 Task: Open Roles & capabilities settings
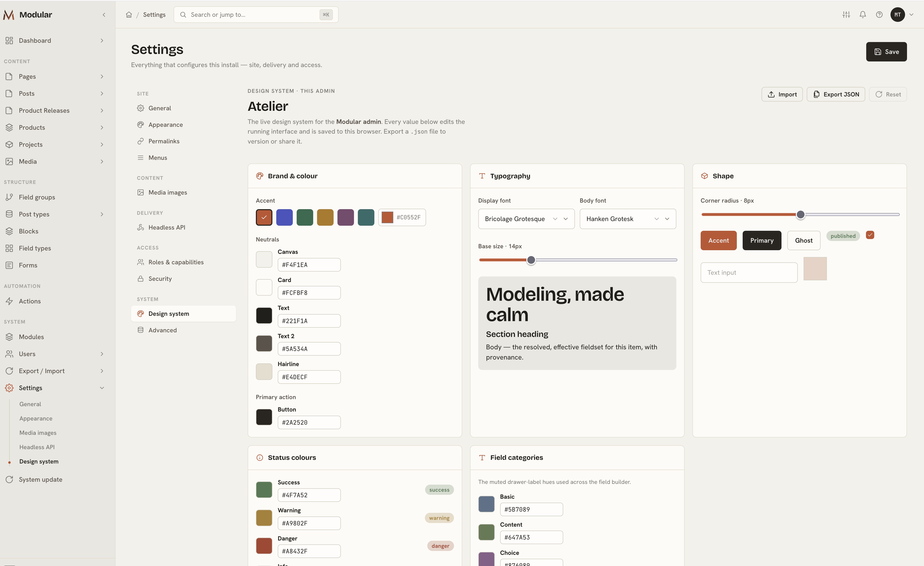point(183,262)
